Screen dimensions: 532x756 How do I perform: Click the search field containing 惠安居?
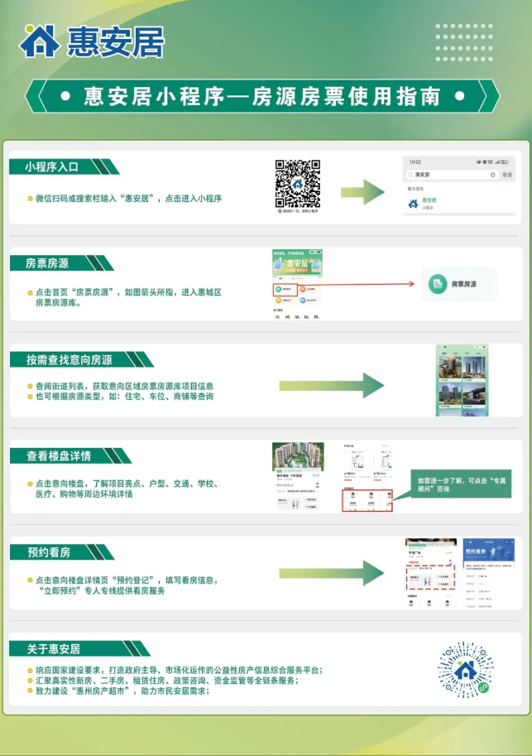447,175
